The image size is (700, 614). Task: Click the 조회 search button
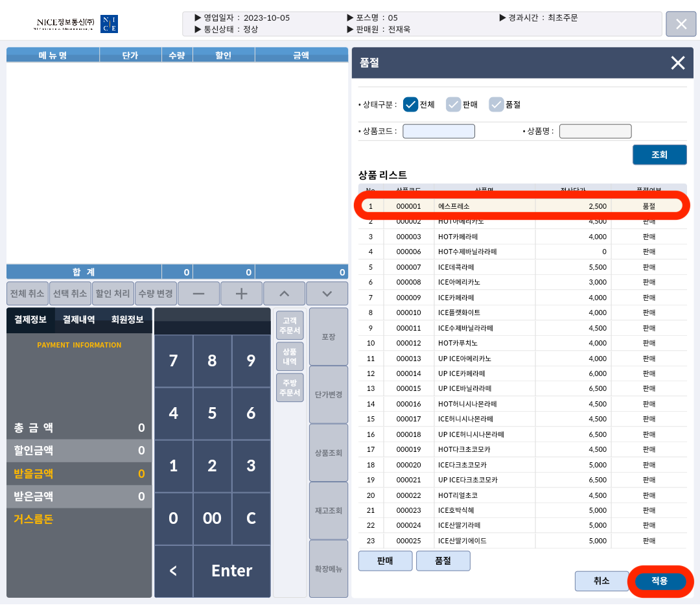pos(659,155)
